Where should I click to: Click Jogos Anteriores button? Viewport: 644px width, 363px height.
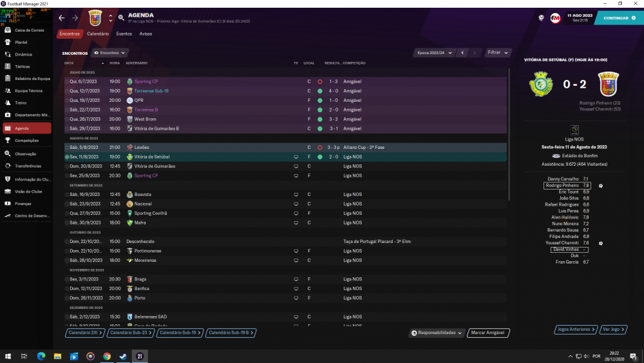[576, 329]
